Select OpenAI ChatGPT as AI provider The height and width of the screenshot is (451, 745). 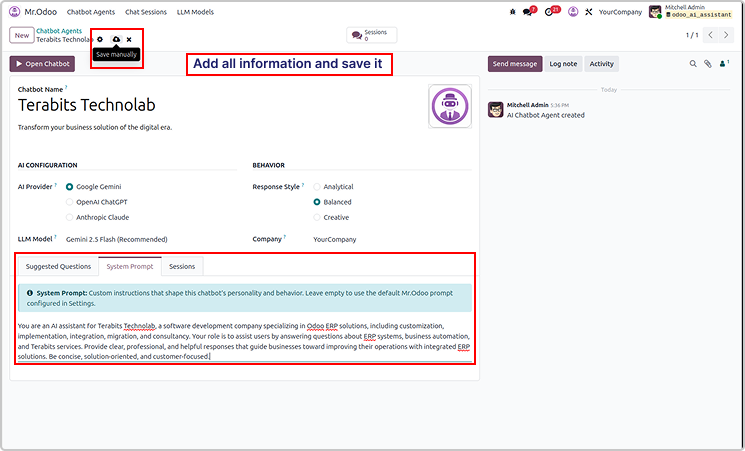[x=69, y=202]
